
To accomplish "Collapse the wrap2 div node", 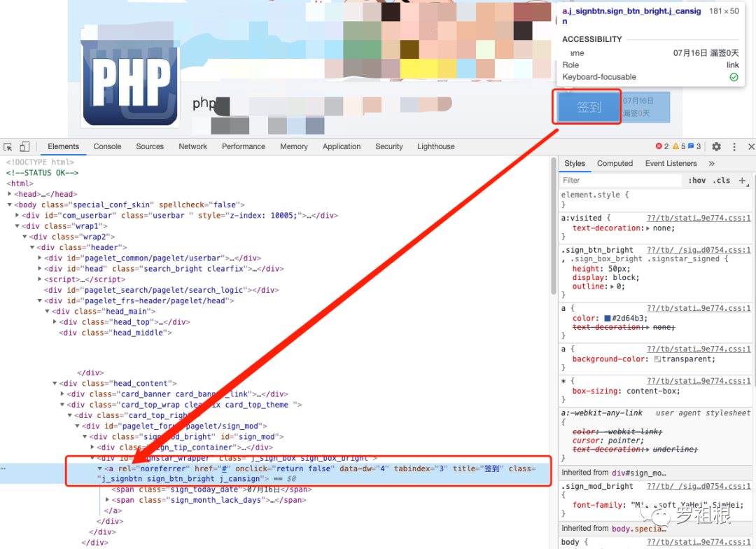I will coord(25,237).
